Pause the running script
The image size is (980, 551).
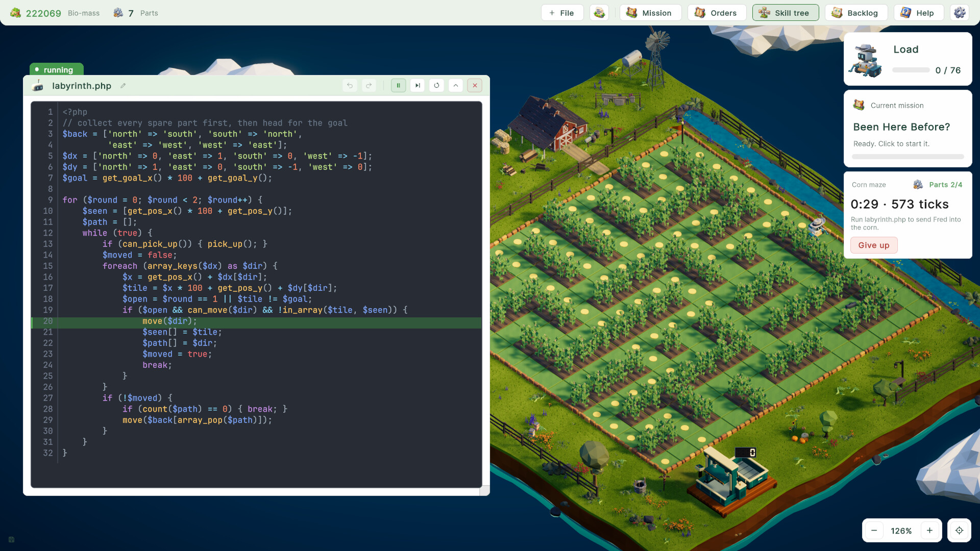pyautogui.click(x=398, y=86)
